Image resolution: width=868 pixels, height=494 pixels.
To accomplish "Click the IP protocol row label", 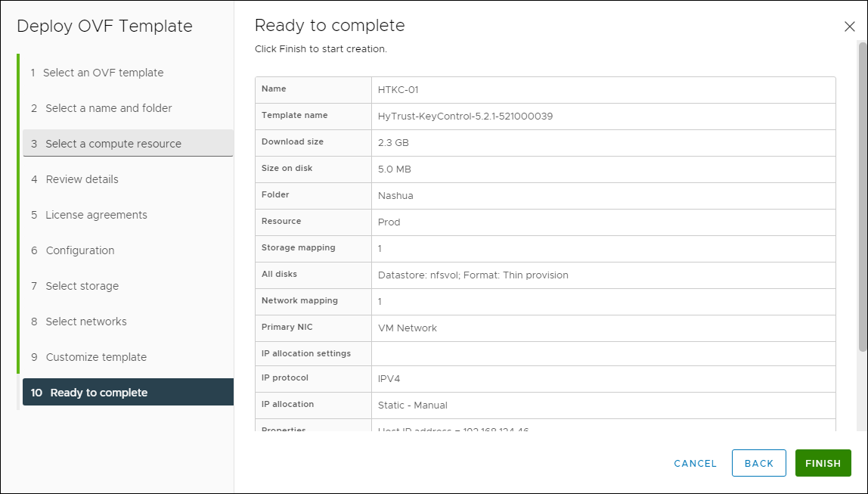I will [x=285, y=377].
